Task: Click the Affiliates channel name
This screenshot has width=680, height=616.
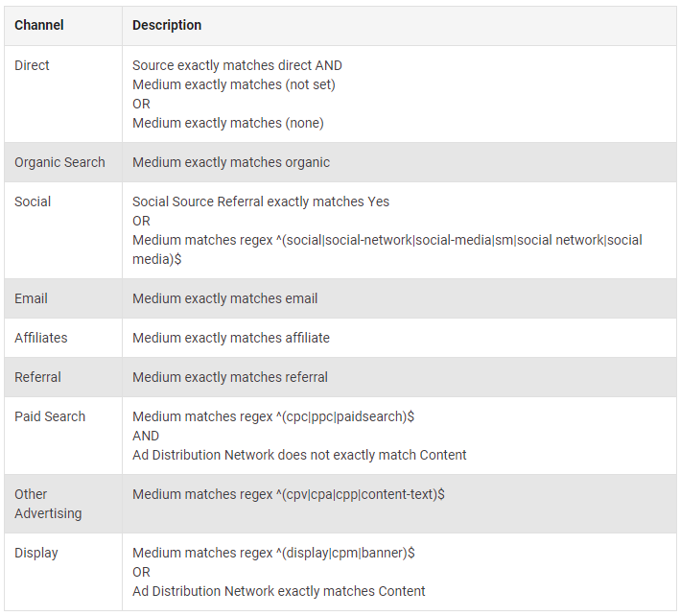Action: 40,338
